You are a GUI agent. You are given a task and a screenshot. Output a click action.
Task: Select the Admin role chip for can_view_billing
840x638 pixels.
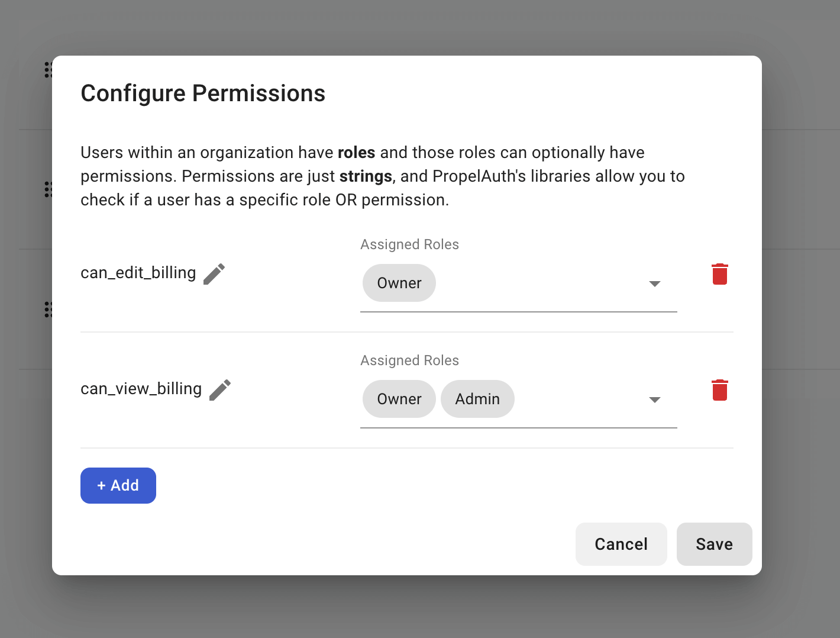click(477, 399)
